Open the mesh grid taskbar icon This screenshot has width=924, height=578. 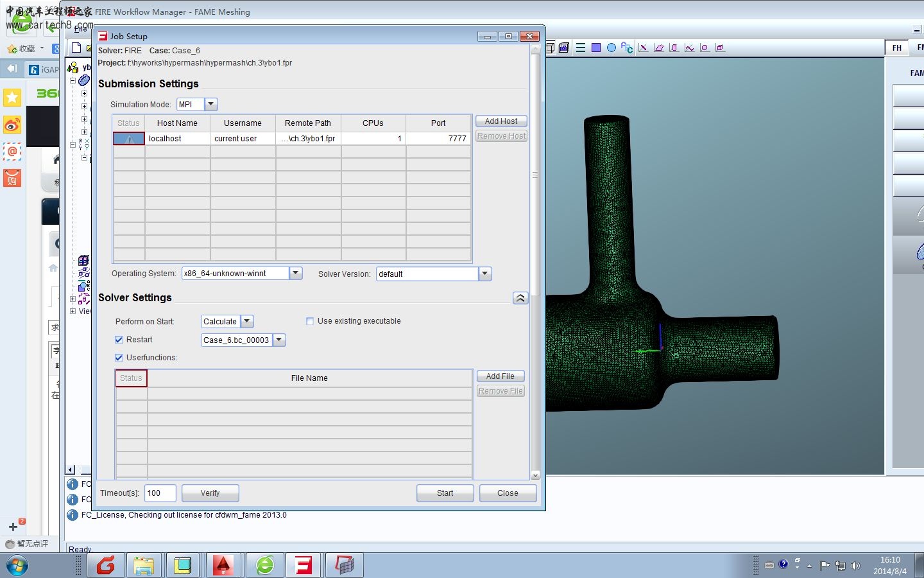point(345,566)
